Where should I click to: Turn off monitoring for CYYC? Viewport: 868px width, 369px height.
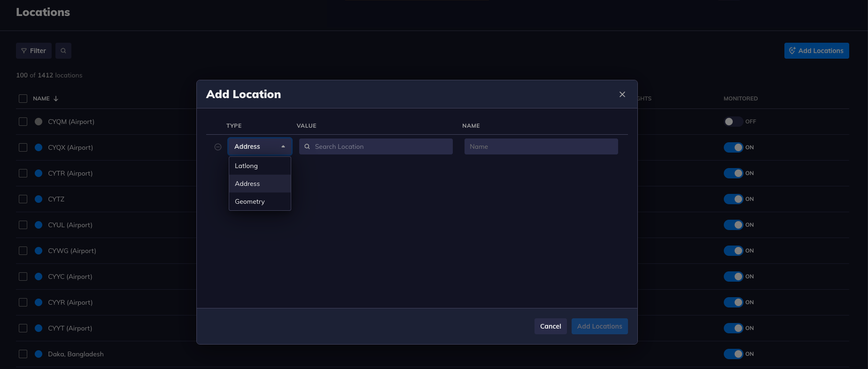[733, 277]
